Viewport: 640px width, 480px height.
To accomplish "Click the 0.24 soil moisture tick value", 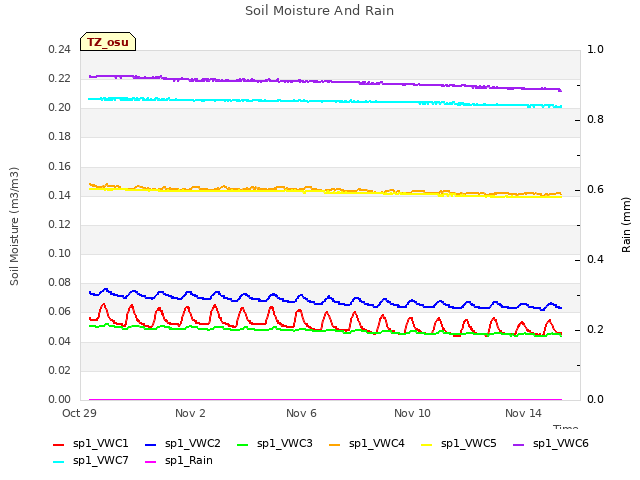I will (x=60, y=49).
